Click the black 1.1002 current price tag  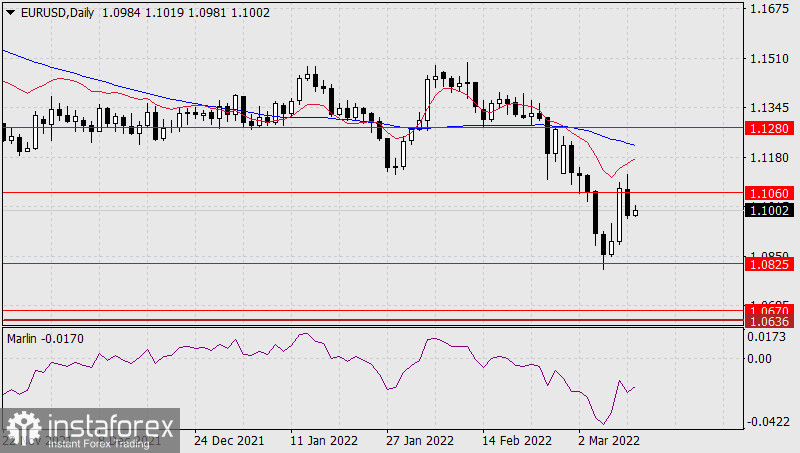770,210
